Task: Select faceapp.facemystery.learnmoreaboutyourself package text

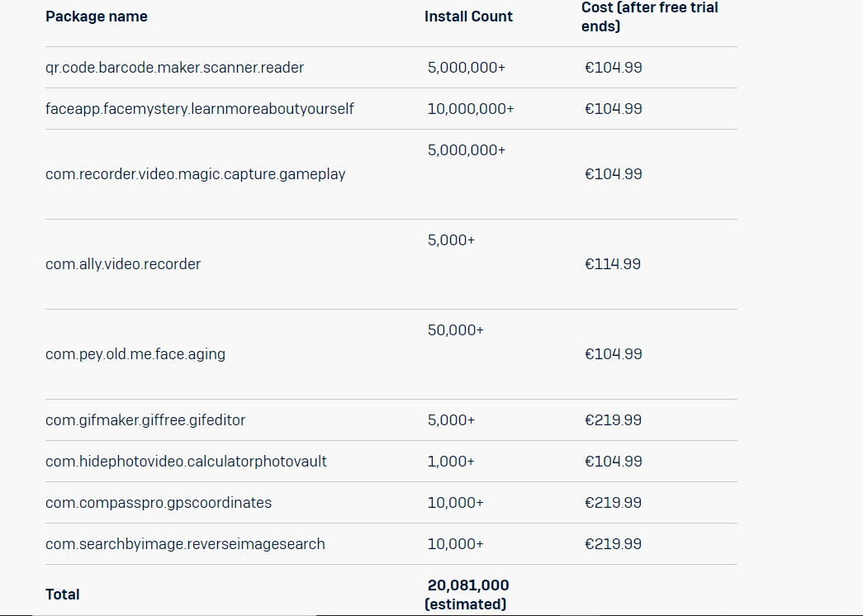Action: (200, 108)
